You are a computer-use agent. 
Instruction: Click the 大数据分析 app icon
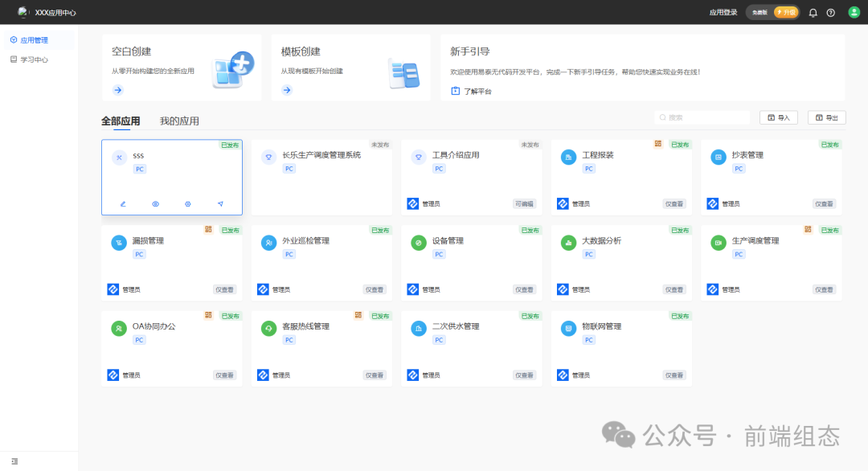(x=568, y=243)
